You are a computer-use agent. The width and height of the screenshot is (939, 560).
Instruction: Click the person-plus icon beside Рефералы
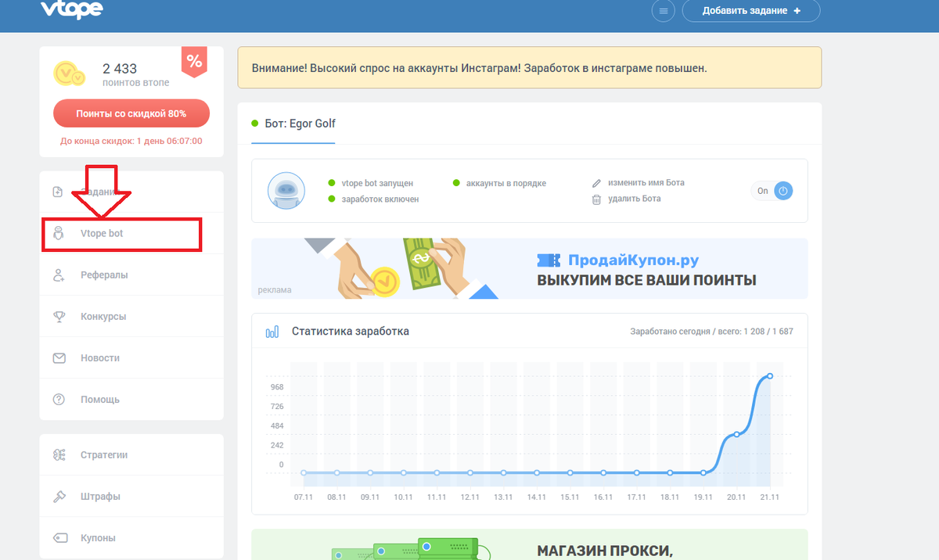[x=58, y=275]
